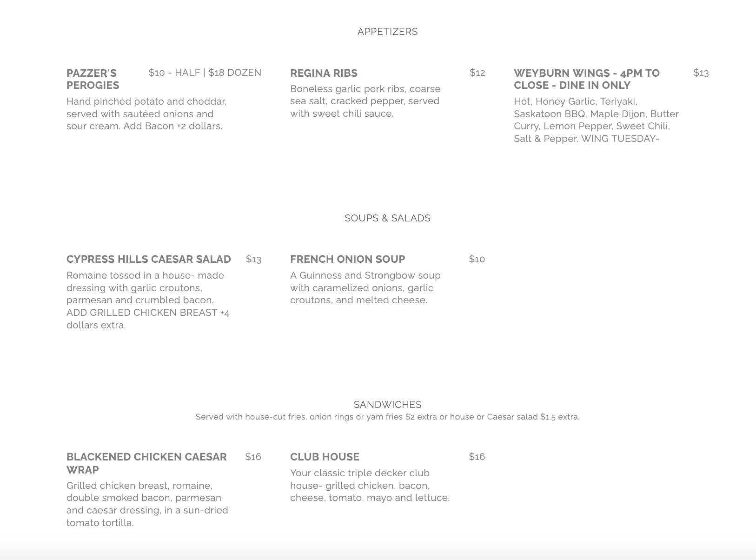
Task: Click the Club House description text
Action: 370,486
